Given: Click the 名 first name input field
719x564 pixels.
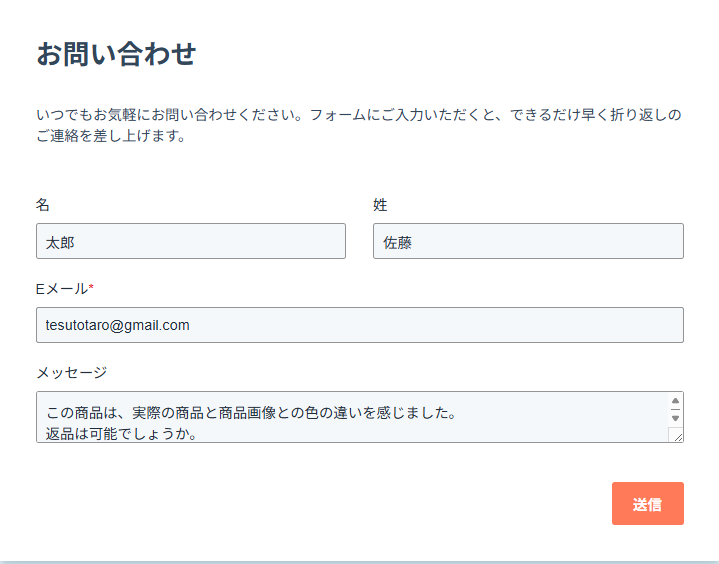Looking at the screenshot, I should [190, 241].
